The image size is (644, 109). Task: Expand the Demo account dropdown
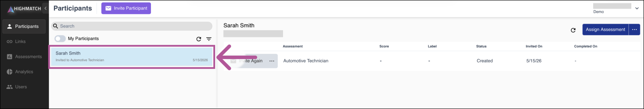click(x=637, y=8)
